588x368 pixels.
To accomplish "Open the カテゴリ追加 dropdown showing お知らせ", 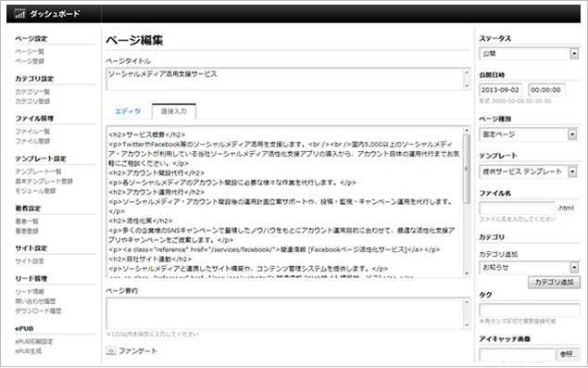I will pyautogui.click(x=529, y=267).
